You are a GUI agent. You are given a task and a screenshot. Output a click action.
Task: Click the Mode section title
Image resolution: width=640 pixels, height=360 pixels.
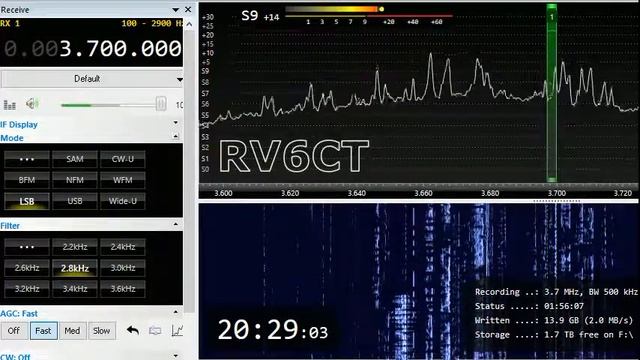pyautogui.click(x=12, y=138)
